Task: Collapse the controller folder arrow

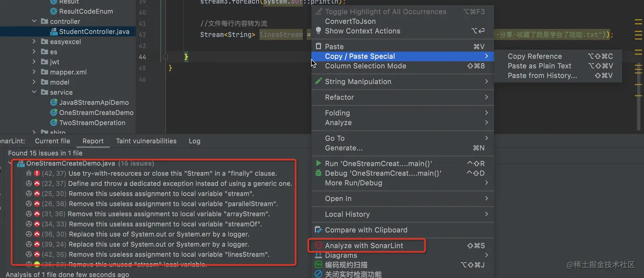Action: 34,21
